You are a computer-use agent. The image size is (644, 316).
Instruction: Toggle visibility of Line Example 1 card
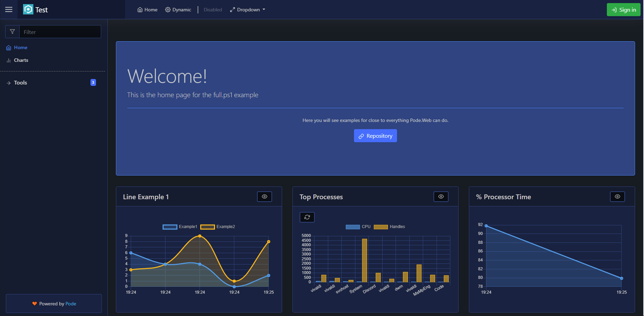(x=265, y=196)
